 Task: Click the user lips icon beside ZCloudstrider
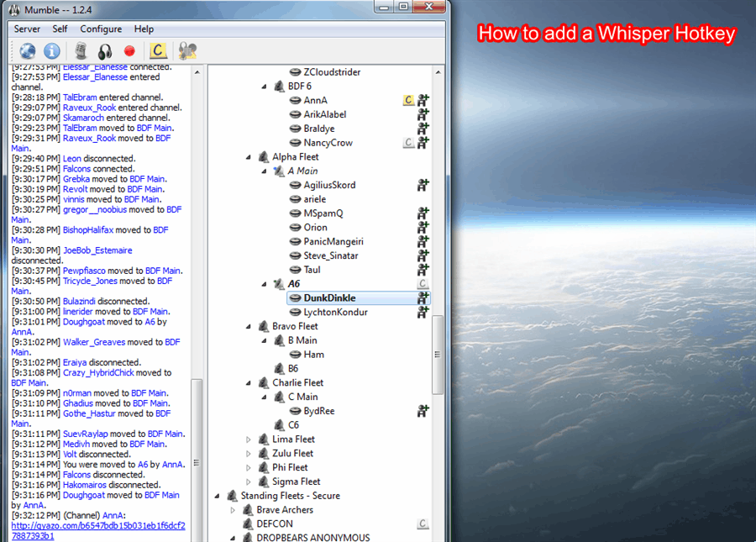(295, 72)
